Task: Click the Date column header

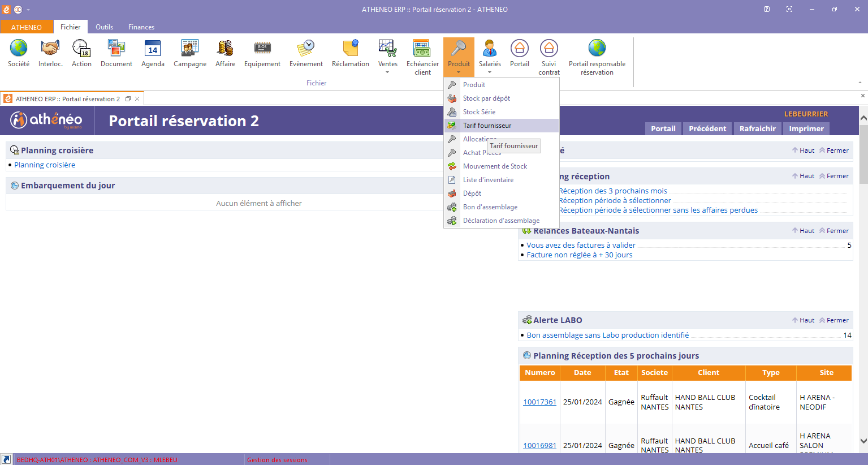Action: (x=582, y=373)
